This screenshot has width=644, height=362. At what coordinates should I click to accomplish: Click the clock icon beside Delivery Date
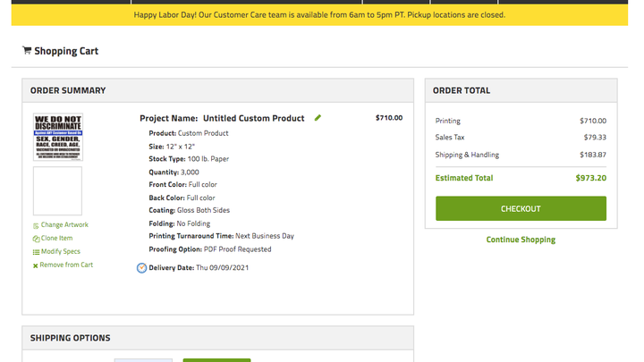[x=141, y=268]
